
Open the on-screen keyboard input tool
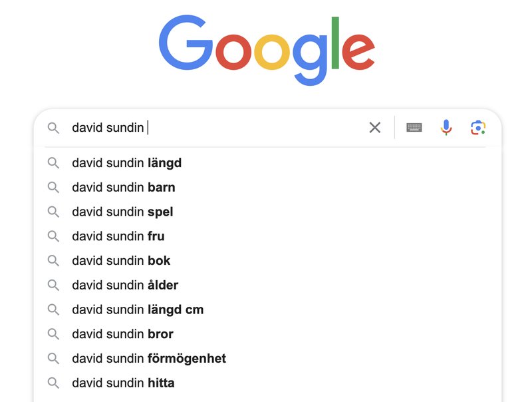coord(414,128)
